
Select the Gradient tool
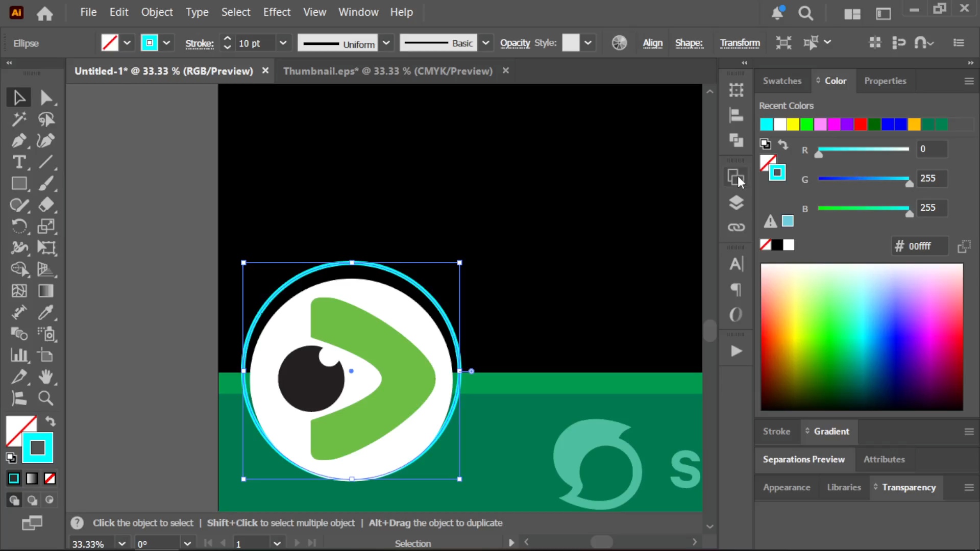tap(46, 291)
